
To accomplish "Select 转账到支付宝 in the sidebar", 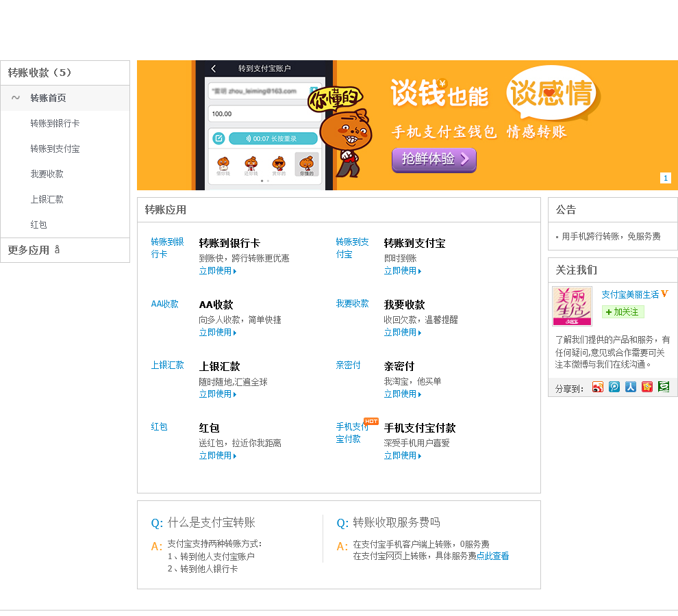I will (x=55, y=149).
